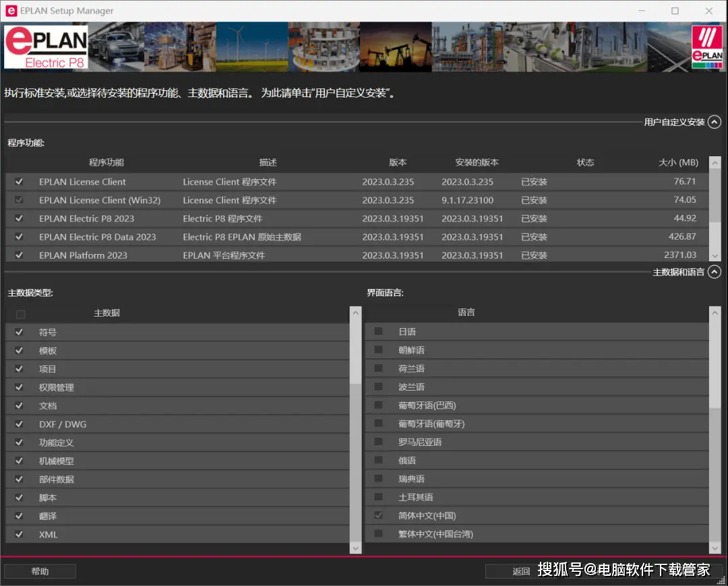
Task: Click the 描述 column header
Action: click(268, 162)
